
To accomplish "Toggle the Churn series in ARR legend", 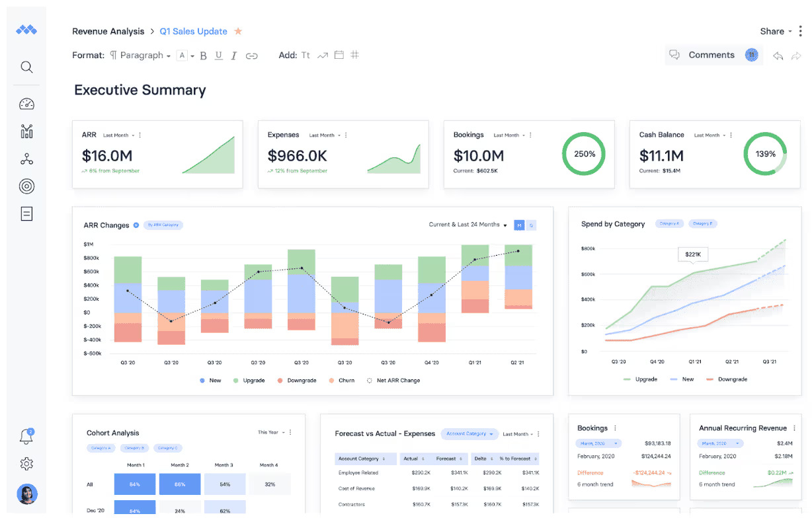I will [342, 381].
